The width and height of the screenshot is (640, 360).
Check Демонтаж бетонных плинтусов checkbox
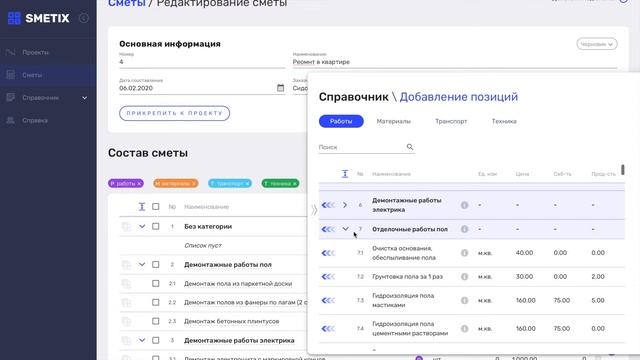(156, 321)
